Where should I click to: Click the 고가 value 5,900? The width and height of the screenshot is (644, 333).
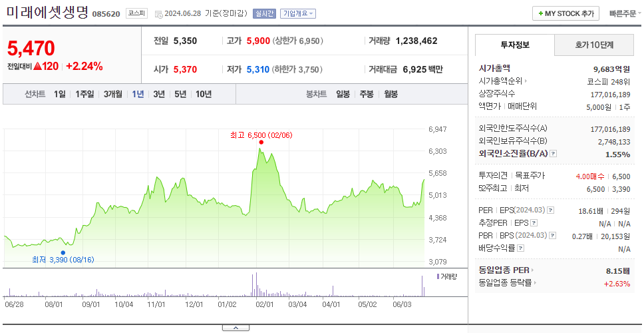coord(258,41)
